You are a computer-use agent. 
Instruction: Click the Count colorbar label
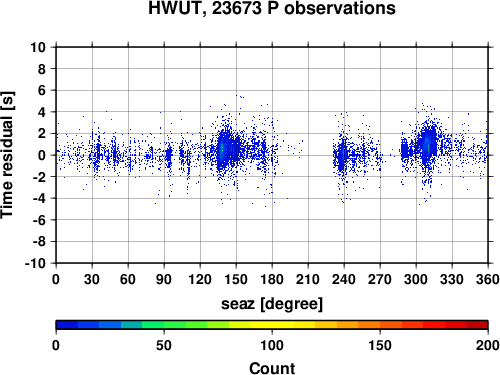tap(272, 368)
